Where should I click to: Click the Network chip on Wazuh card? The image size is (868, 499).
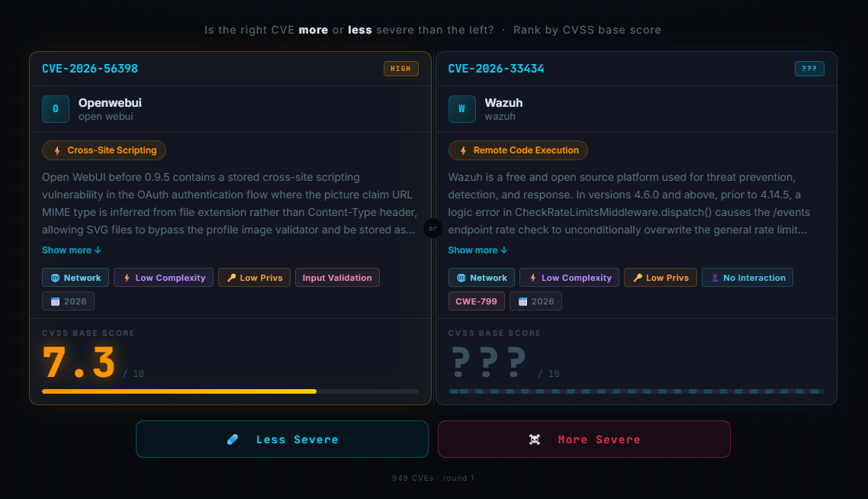point(481,278)
